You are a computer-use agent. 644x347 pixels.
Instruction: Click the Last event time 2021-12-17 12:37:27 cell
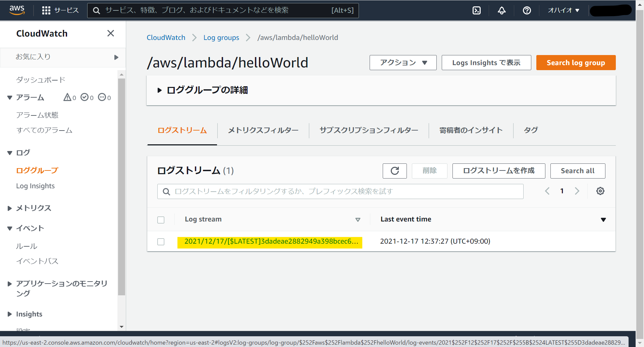tap(435, 241)
